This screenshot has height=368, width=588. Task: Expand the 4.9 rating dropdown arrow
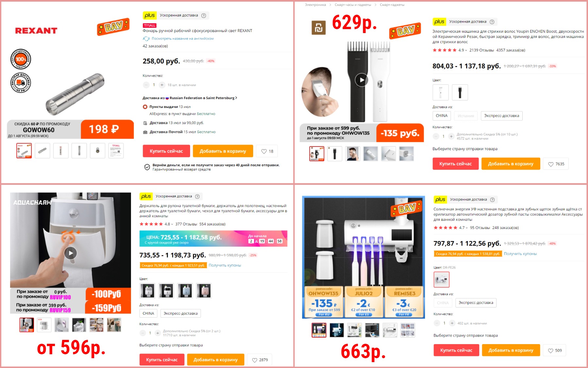[466, 50]
